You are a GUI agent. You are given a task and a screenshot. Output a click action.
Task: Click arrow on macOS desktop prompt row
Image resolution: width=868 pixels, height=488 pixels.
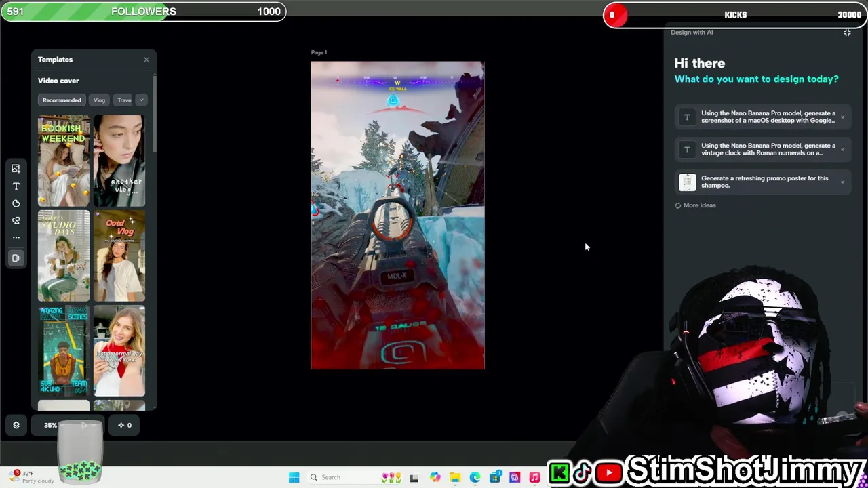point(842,117)
